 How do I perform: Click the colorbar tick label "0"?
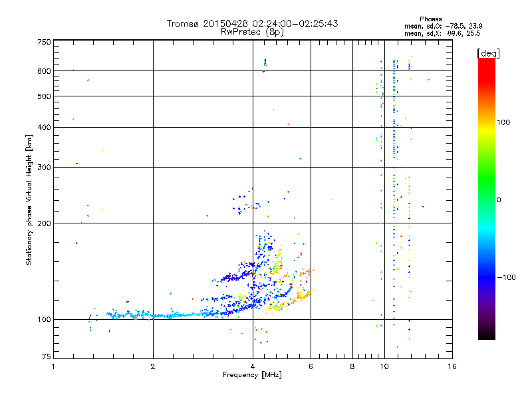(498, 199)
